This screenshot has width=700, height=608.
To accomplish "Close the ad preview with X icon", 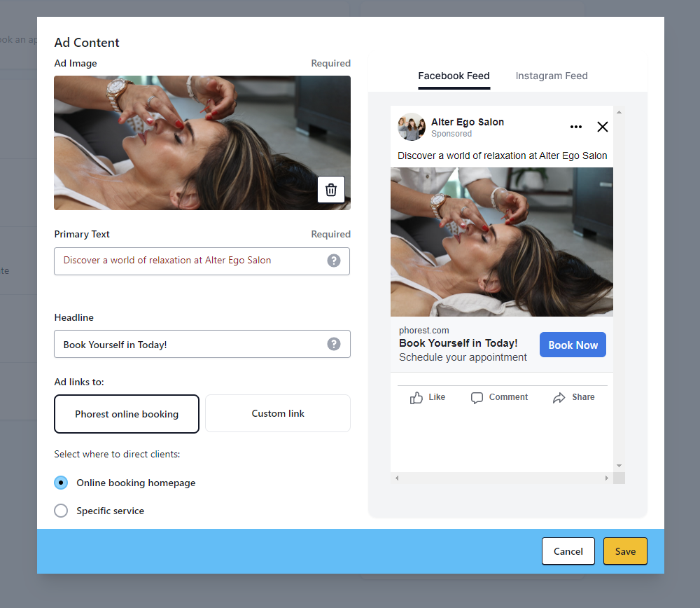I will click(x=602, y=127).
